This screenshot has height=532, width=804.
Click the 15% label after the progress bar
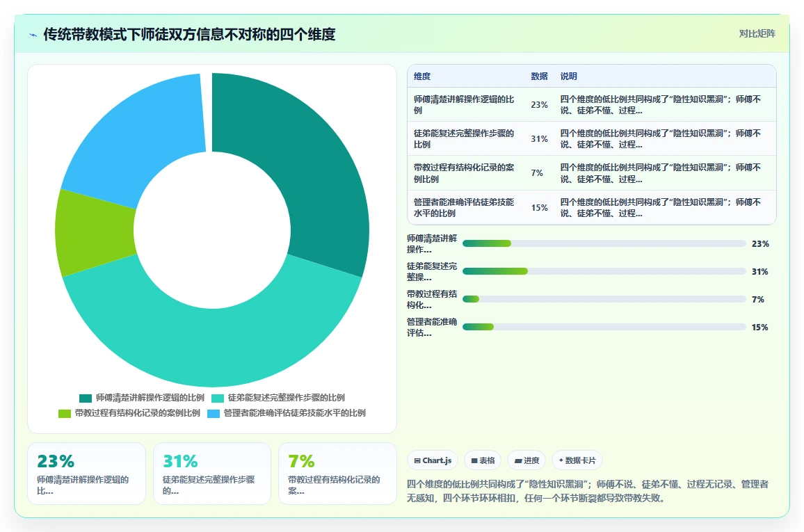point(760,328)
